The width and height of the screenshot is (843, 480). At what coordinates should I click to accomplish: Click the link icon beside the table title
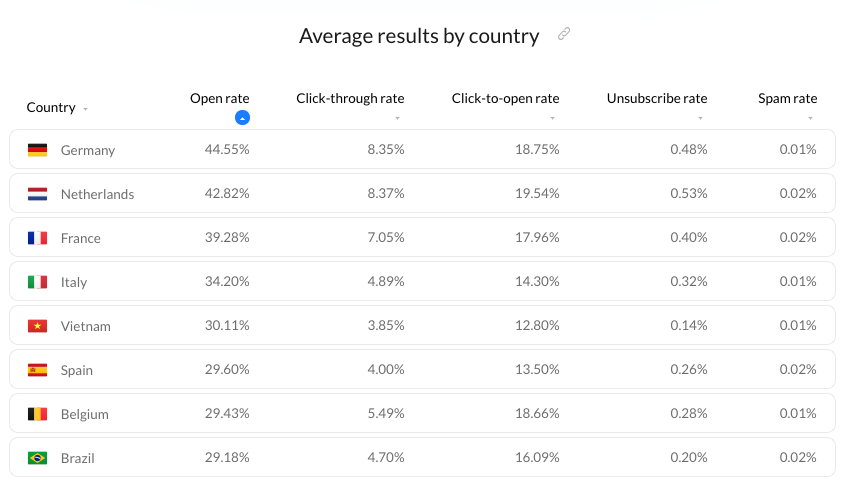(564, 35)
